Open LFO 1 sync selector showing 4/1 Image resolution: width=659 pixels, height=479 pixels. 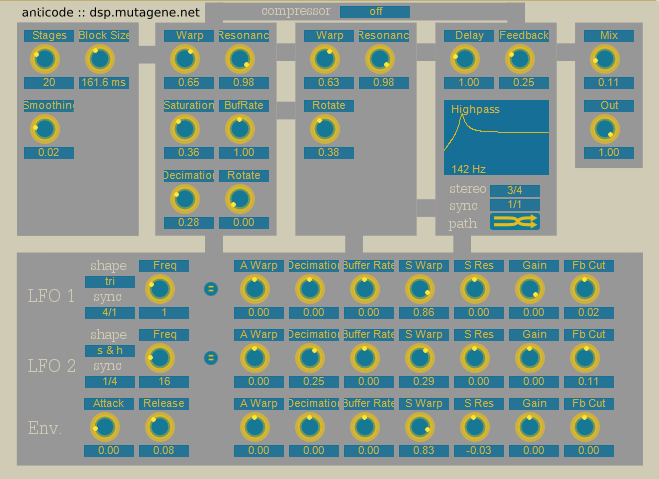(x=110, y=313)
